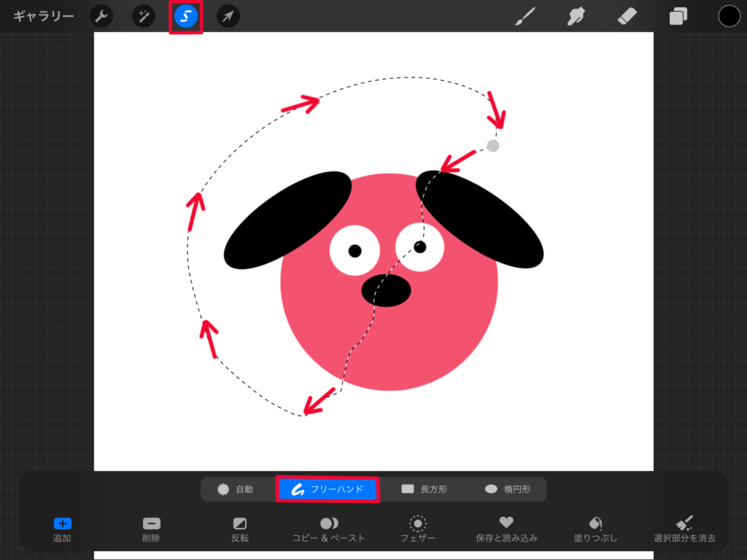
Task: Return to ギャラリー
Action: coord(43,16)
